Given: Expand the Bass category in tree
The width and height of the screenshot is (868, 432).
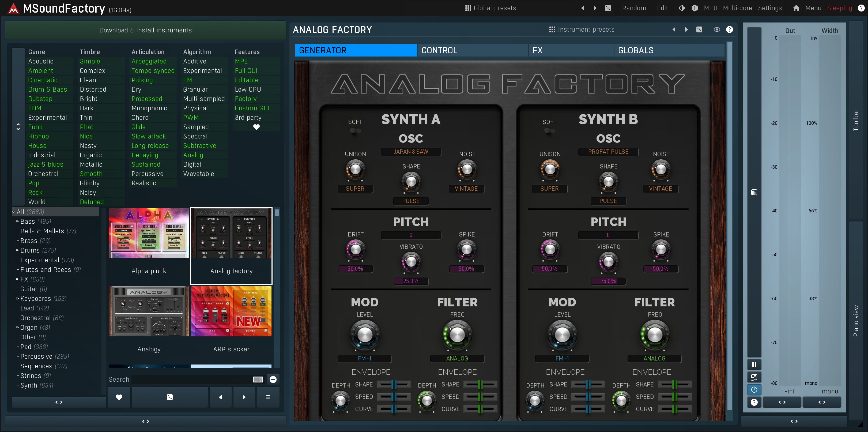Looking at the screenshot, I should [x=17, y=221].
